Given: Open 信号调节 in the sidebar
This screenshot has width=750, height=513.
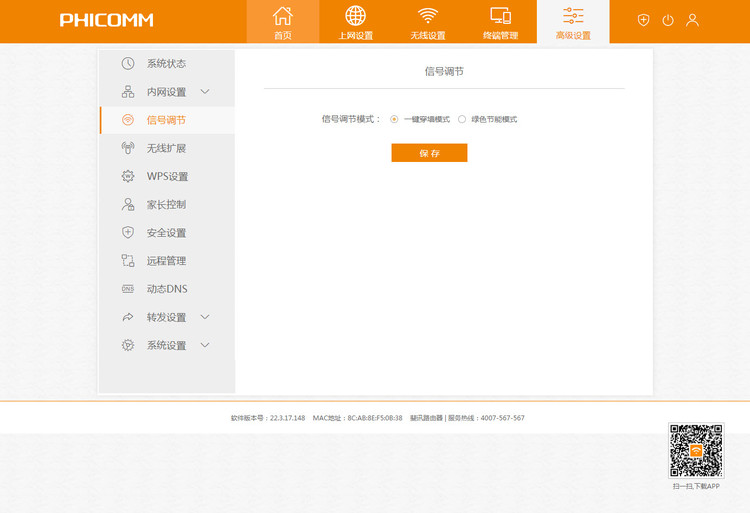Looking at the screenshot, I should pos(167,120).
